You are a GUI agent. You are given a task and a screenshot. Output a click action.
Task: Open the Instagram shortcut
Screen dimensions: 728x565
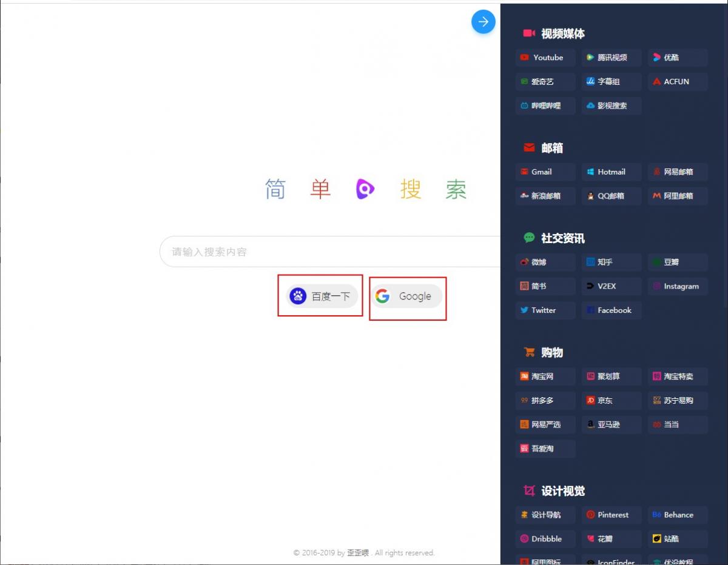[678, 286]
